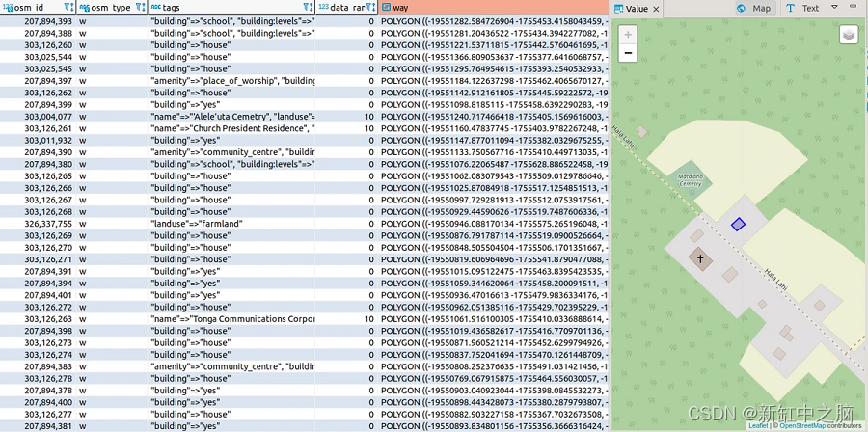Image resolution: width=868 pixels, height=432 pixels.
Task: Select polygon cell starting -19551282.584726904
Action: [x=494, y=21]
